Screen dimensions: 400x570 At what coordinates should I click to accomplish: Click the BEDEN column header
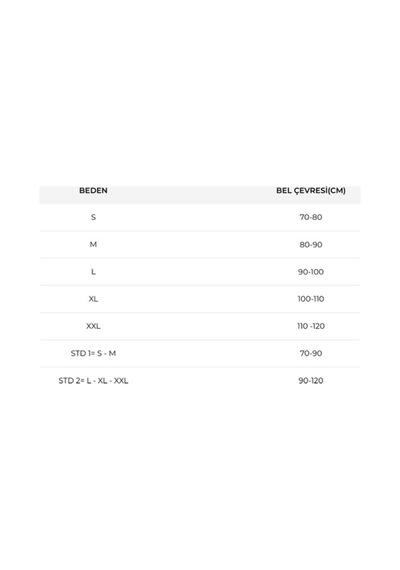(x=93, y=190)
